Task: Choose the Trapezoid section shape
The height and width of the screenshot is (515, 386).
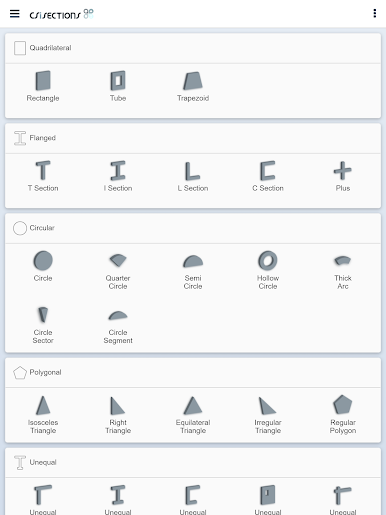Action: (x=193, y=86)
